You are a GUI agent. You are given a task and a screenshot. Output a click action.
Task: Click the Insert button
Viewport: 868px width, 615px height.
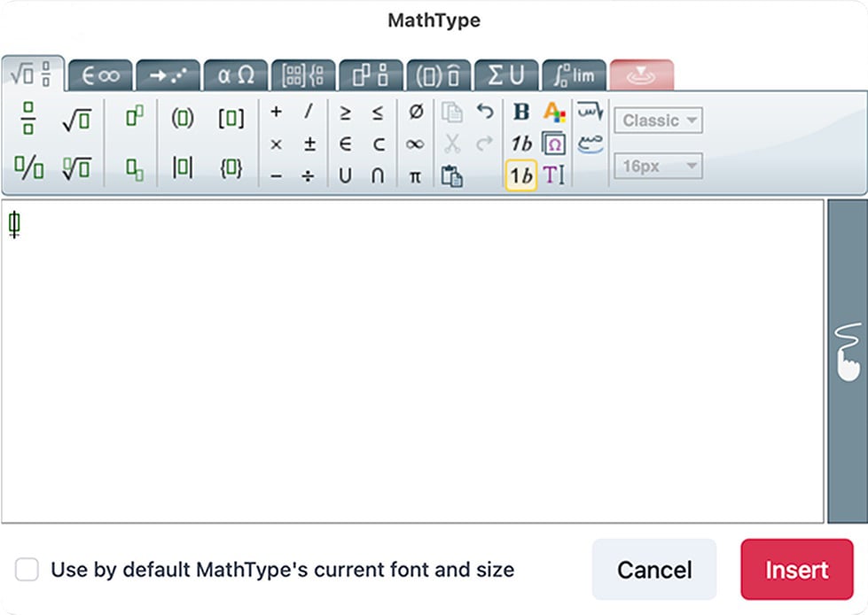pos(796,570)
